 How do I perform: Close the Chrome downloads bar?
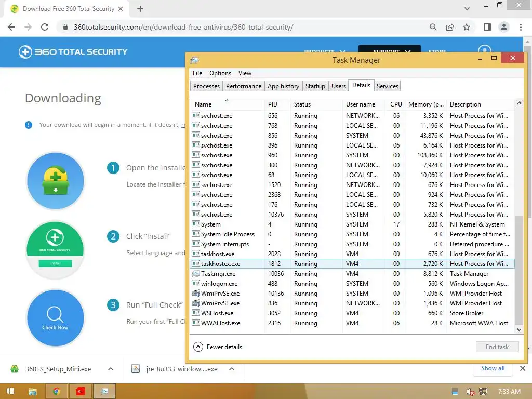tap(523, 368)
